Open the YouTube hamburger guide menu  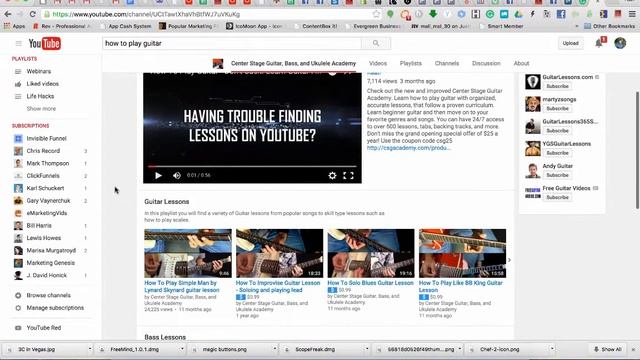click(x=18, y=43)
